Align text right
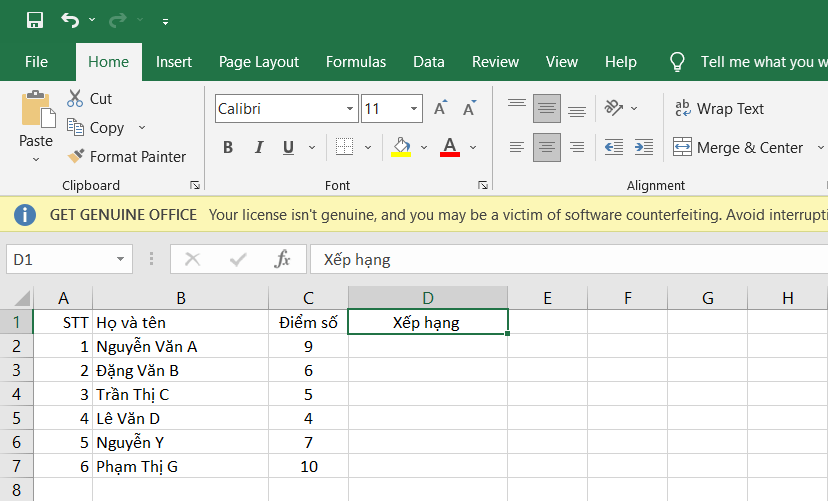828x501 pixels. [577, 147]
